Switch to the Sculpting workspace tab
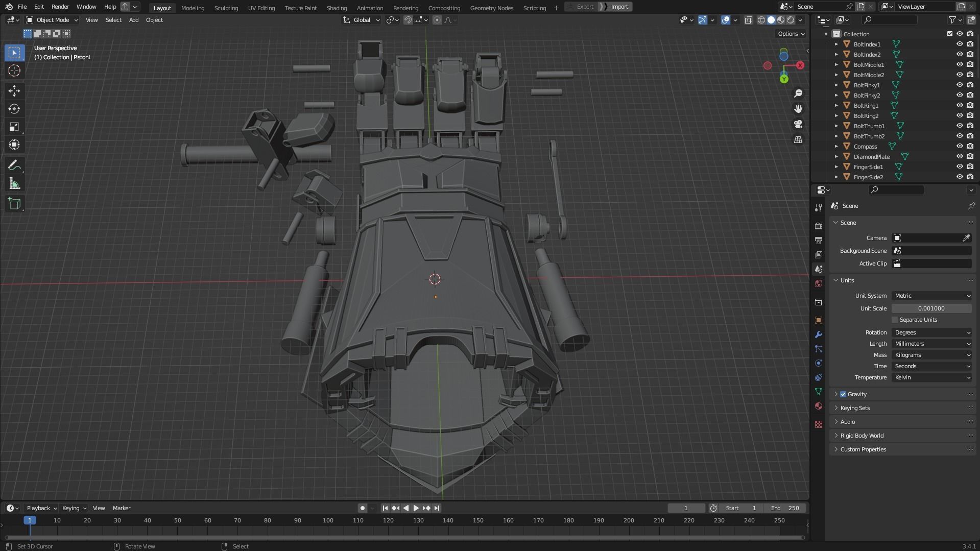Viewport: 980px width, 551px height. pos(226,8)
